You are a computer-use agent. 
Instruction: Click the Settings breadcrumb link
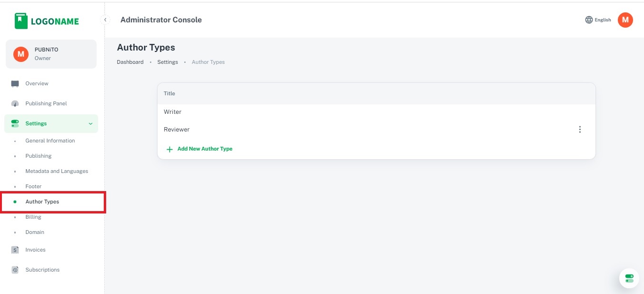[168, 62]
